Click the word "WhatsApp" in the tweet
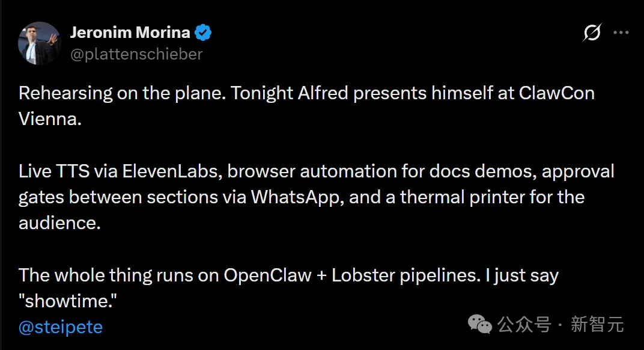This screenshot has width=644, height=350. coord(297,197)
